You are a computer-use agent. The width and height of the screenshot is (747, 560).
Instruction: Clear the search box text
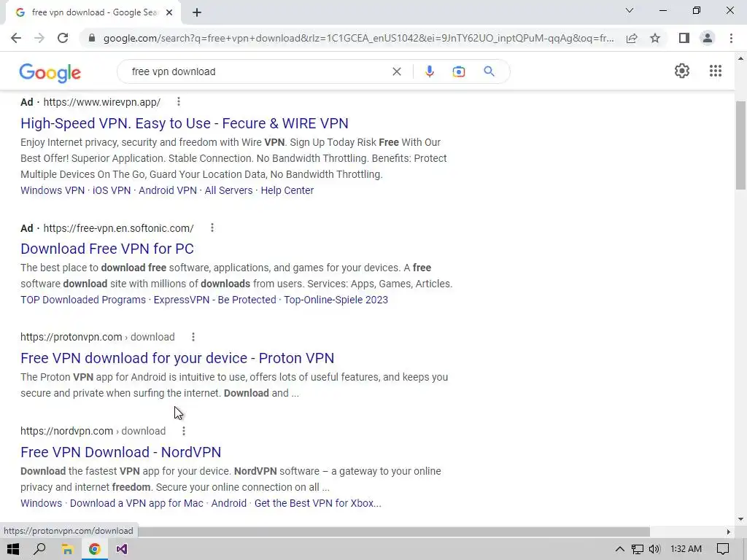396,71
